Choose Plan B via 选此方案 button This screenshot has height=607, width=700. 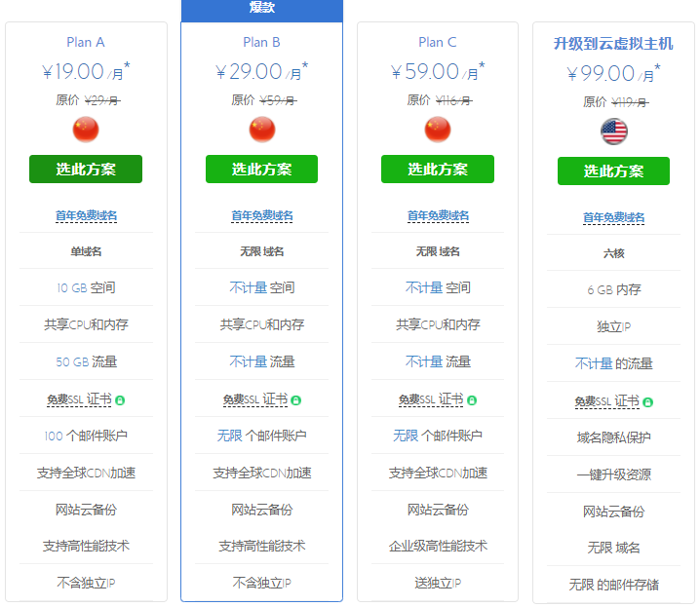pos(261,169)
